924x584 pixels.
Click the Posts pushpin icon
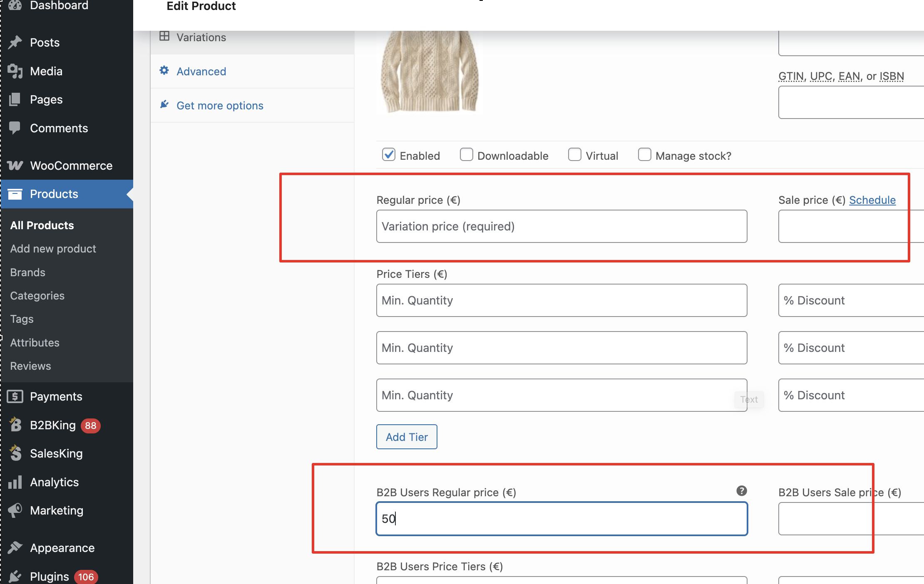15,42
